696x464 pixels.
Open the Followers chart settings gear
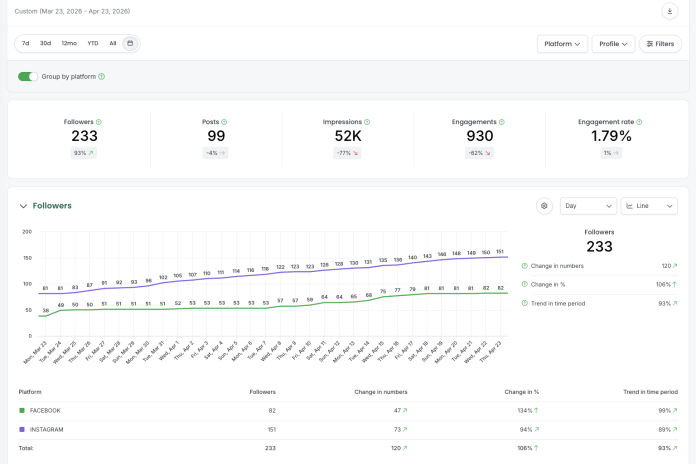544,206
